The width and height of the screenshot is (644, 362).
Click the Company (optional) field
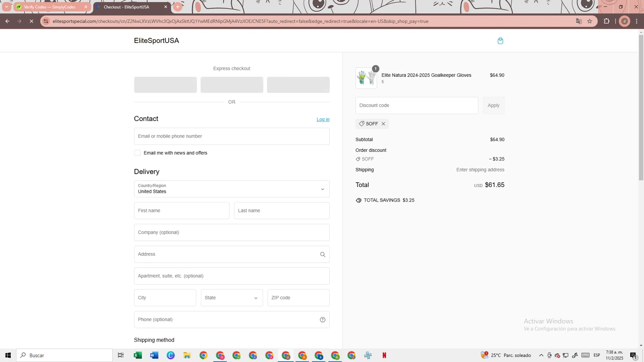coord(232,232)
